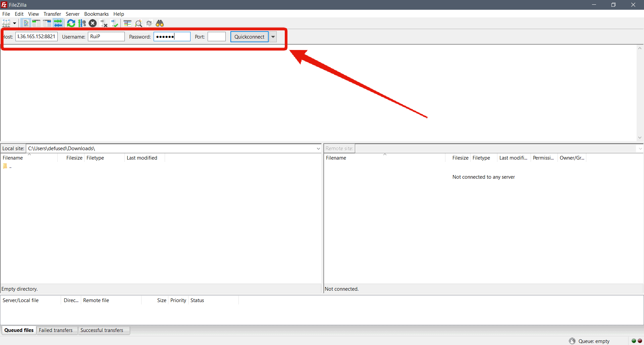Click 'Not connected to any server' text
The width and height of the screenshot is (644, 345).
[x=483, y=177]
